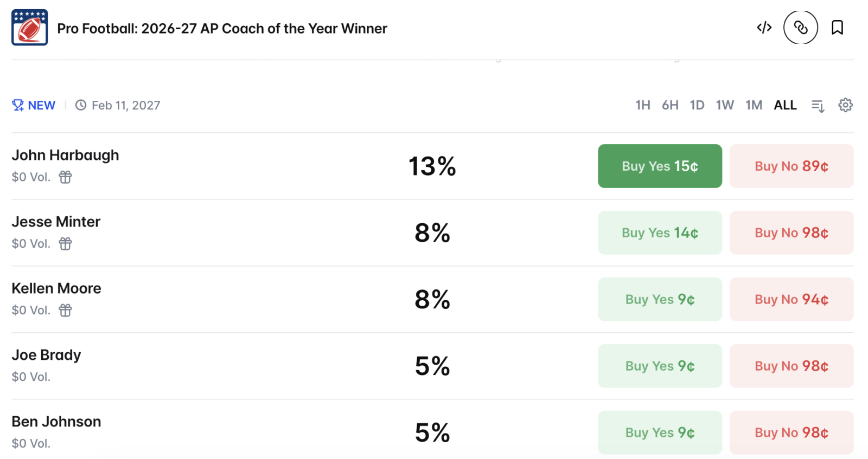The width and height of the screenshot is (868, 459).
Task: Select the 1H time range
Action: pyautogui.click(x=643, y=105)
